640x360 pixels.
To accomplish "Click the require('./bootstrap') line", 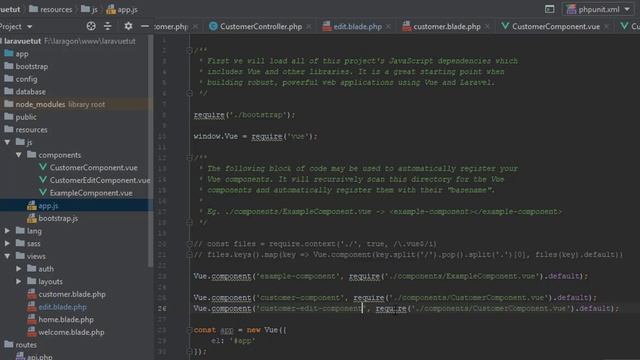I will tap(244, 115).
